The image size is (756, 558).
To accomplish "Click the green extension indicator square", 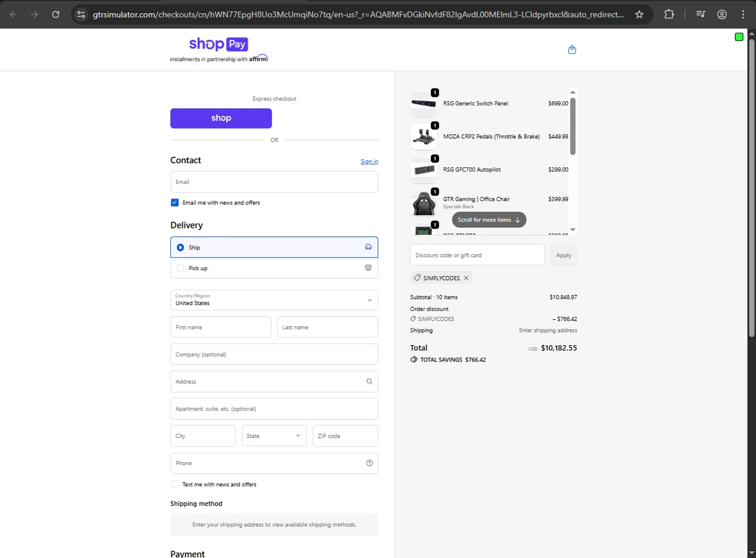I will [739, 37].
